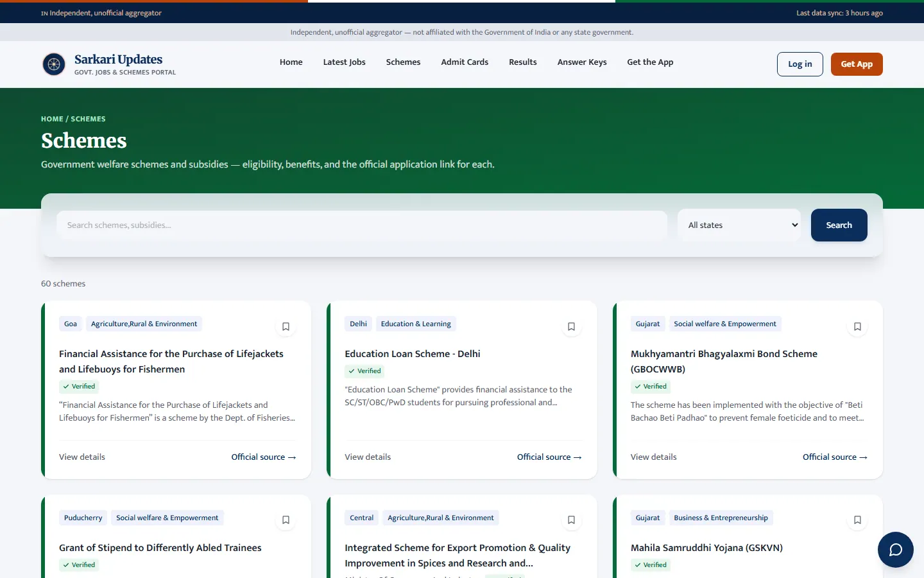Open Official source for Lifejackets scheme
This screenshot has width=924, height=578.
point(264,457)
